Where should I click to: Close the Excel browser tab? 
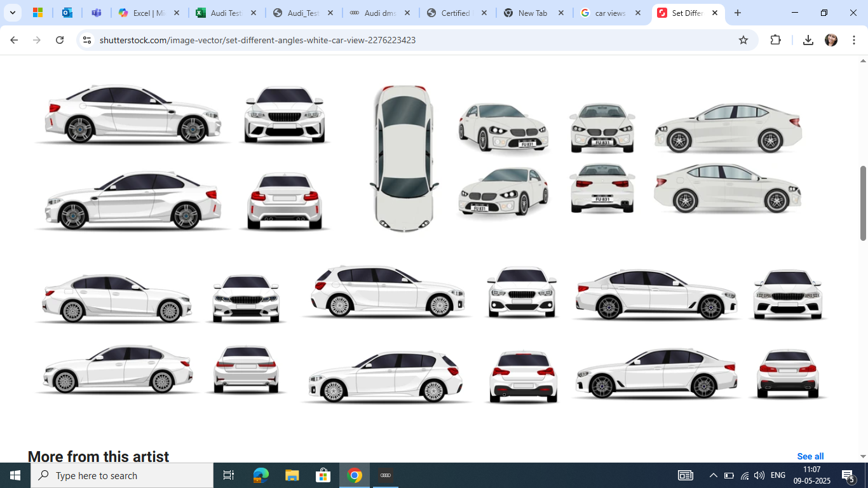(x=177, y=13)
